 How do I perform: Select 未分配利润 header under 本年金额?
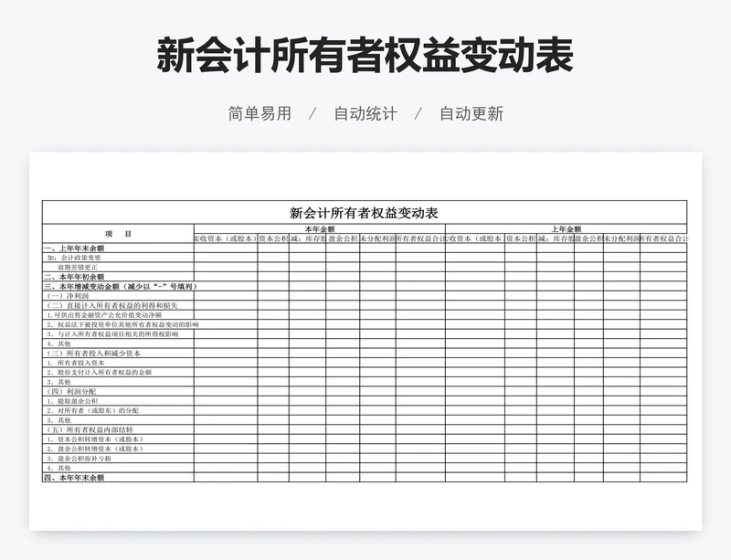(377, 238)
